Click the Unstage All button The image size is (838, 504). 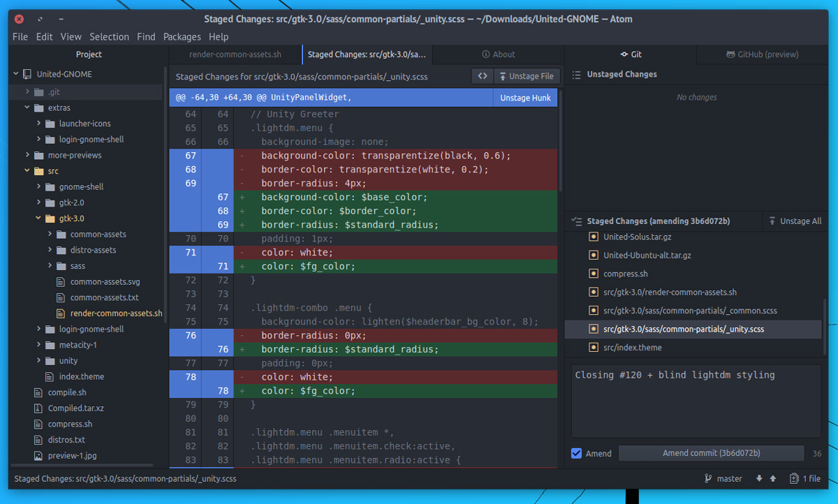(x=795, y=221)
